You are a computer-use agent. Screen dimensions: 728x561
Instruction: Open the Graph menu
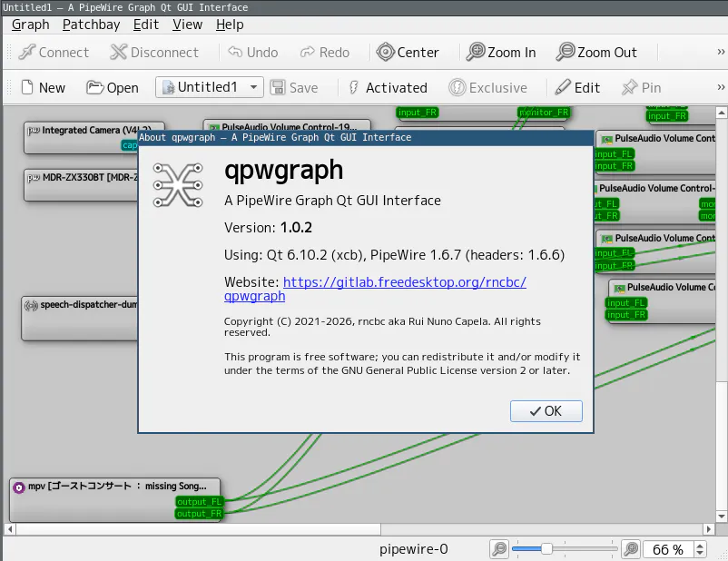click(x=31, y=25)
